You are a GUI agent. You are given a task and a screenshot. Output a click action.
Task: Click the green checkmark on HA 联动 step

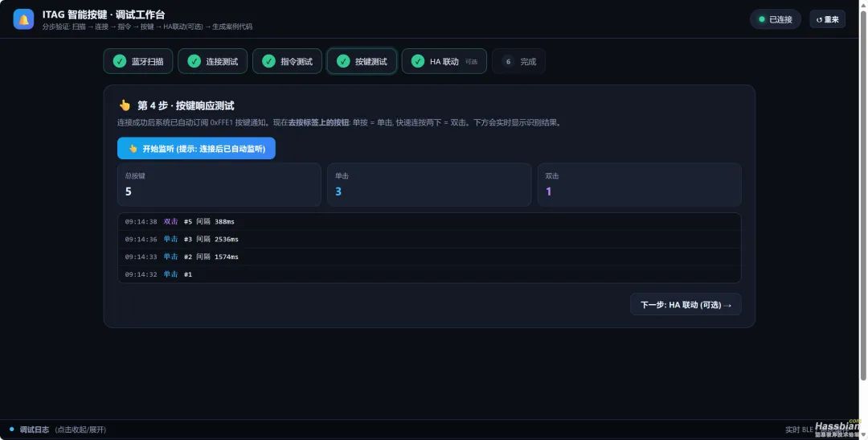coord(418,61)
